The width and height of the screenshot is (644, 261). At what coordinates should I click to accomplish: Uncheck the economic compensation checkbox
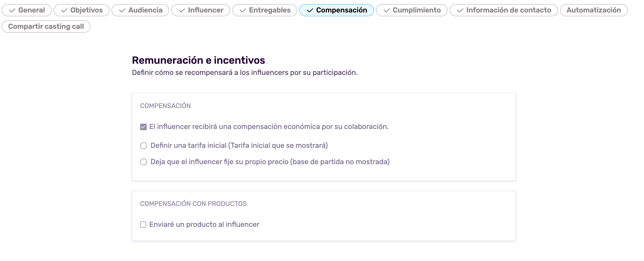[143, 127]
